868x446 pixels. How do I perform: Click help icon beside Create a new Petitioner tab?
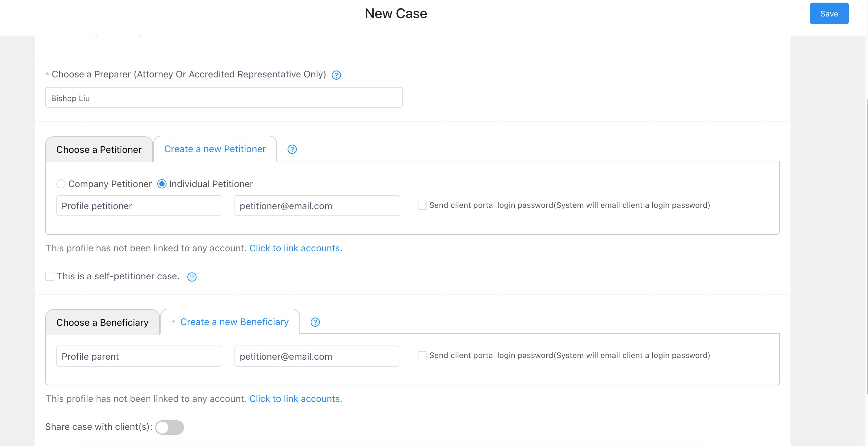click(292, 149)
